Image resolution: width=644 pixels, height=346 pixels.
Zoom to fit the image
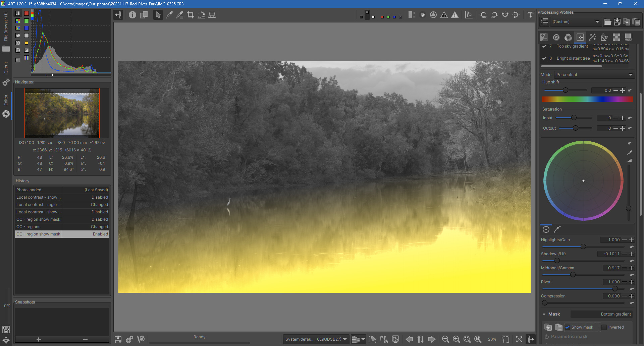[467, 339]
